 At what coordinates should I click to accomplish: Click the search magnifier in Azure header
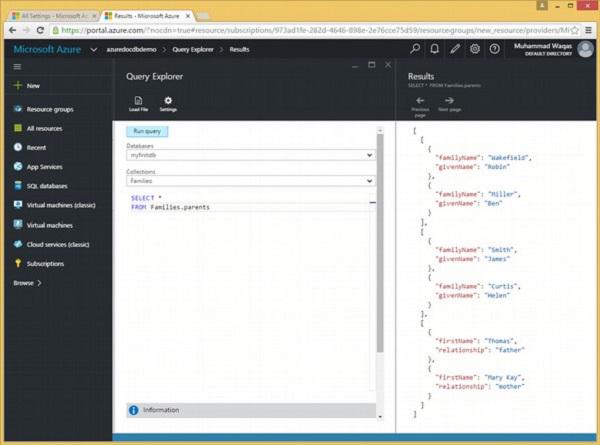pyautogui.click(x=415, y=48)
